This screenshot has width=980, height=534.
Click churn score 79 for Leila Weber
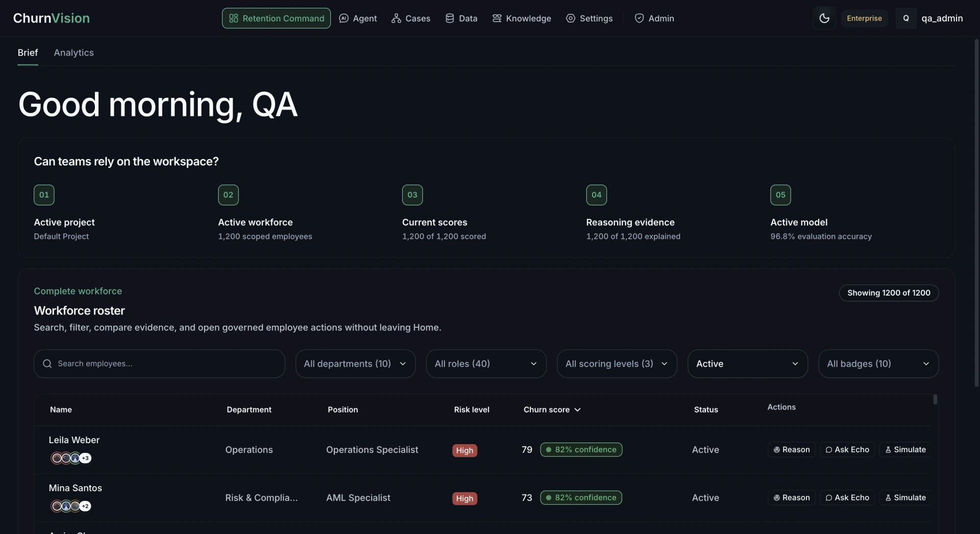point(527,450)
